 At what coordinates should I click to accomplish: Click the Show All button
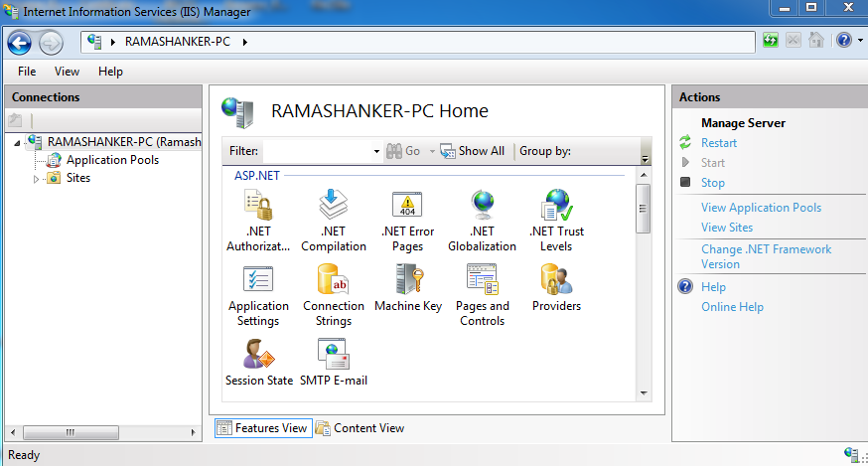472,151
